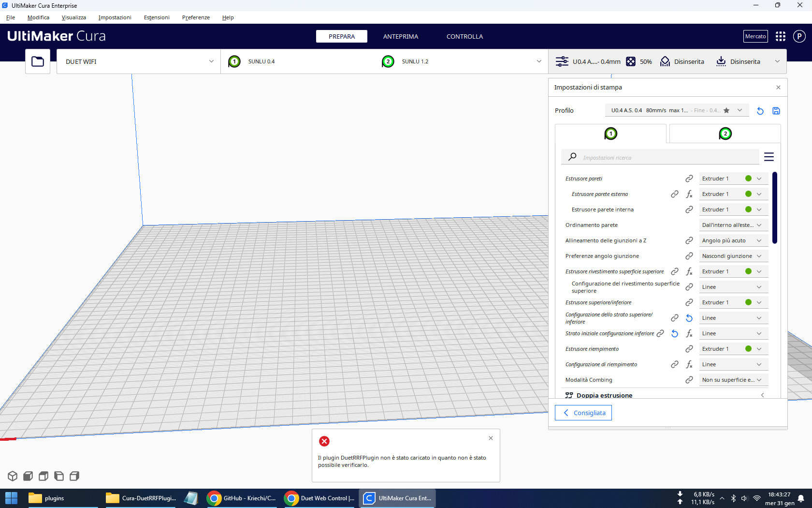Viewport: 812px width, 508px height.
Task: Open the Profilo dropdown
Action: (677, 110)
